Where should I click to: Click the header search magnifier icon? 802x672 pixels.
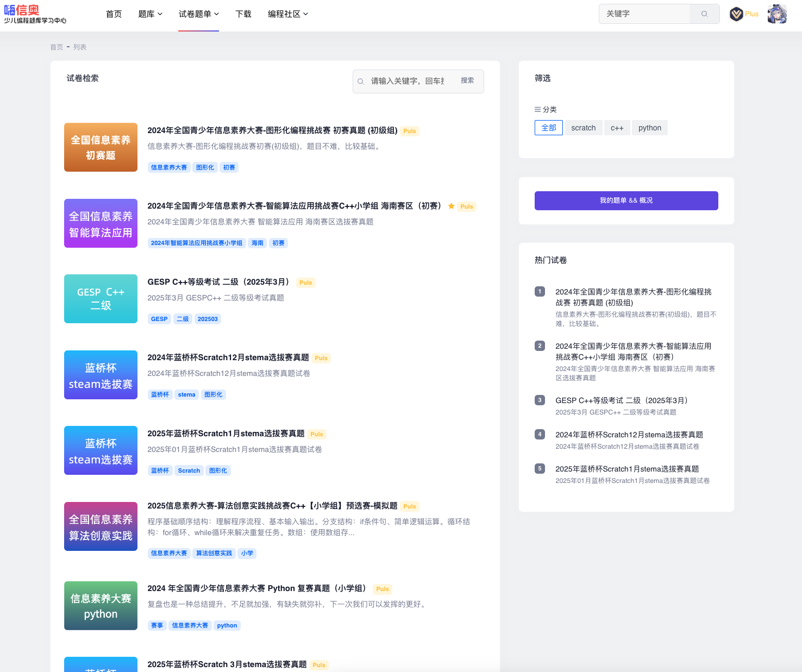[x=704, y=14]
